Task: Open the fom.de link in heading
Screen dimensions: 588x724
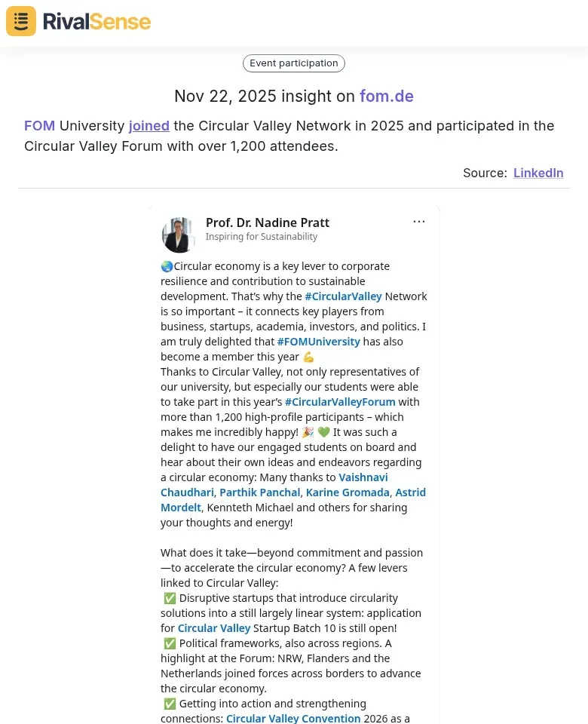Action: (386, 97)
